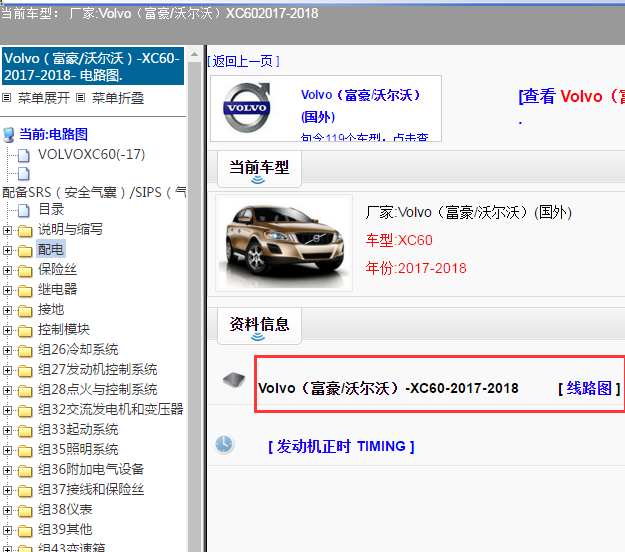Click the folder icon for 继电器

click(25, 291)
